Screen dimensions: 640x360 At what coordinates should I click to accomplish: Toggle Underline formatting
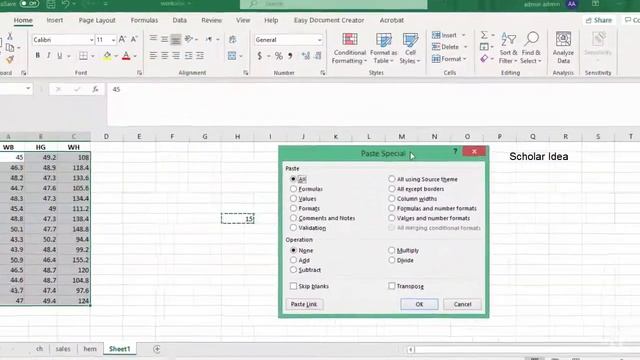(x=60, y=56)
